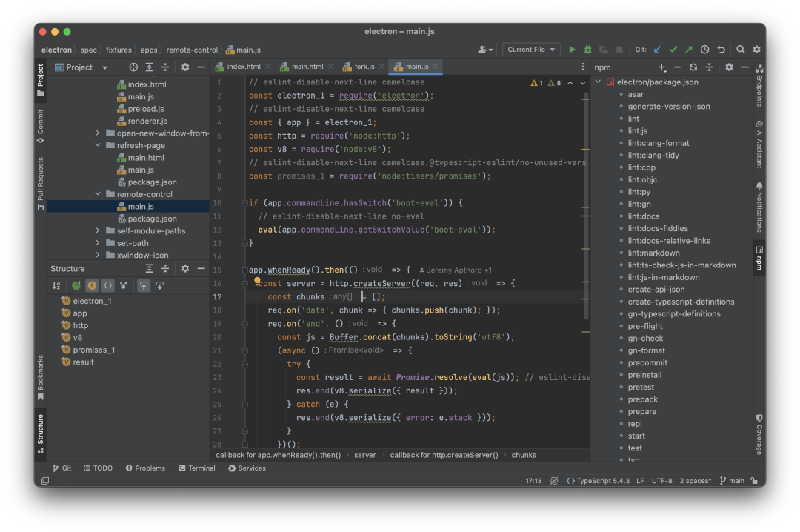Open the editor tabs more options menu
Viewport: 800px width, 532px height.
(x=583, y=67)
